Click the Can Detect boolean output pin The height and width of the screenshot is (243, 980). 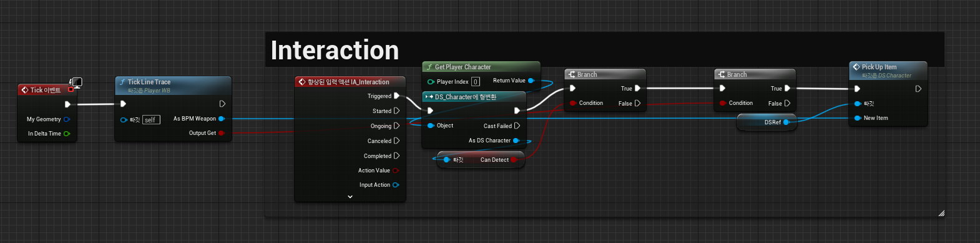pyautogui.click(x=514, y=160)
